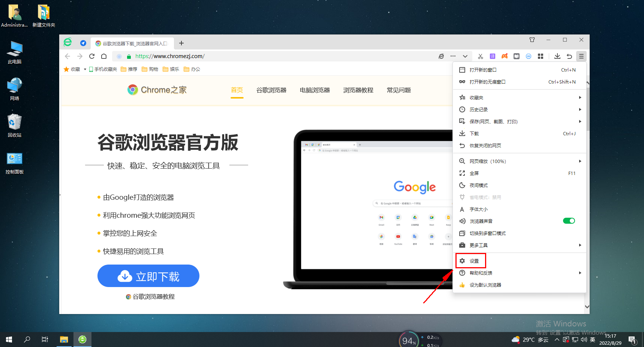This screenshot has height=347, width=644.
Task: Choose 打开新的窗口 menu entry
Action: coord(520,70)
